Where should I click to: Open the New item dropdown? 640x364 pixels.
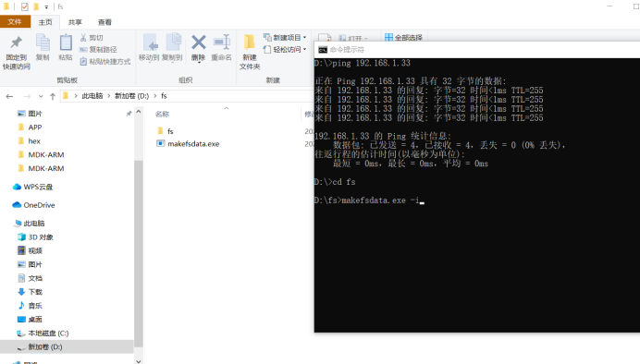(285, 38)
